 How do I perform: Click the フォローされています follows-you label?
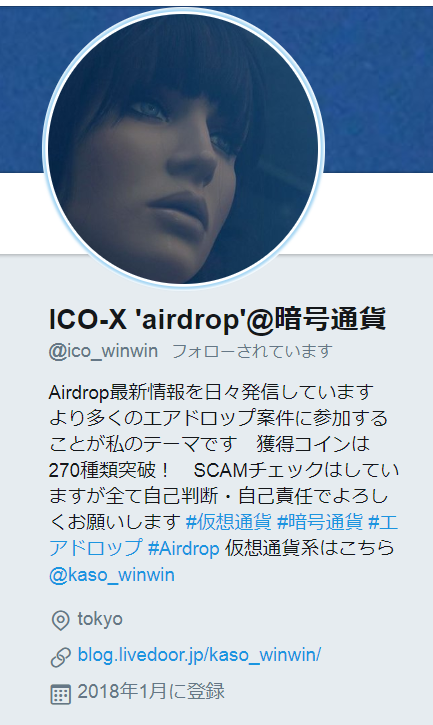(x=253, y=351)
